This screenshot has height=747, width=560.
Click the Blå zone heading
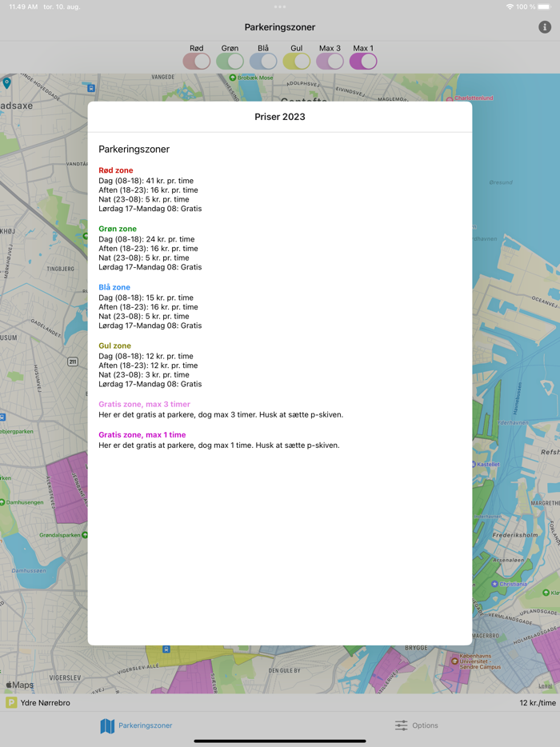coord(114,287)
